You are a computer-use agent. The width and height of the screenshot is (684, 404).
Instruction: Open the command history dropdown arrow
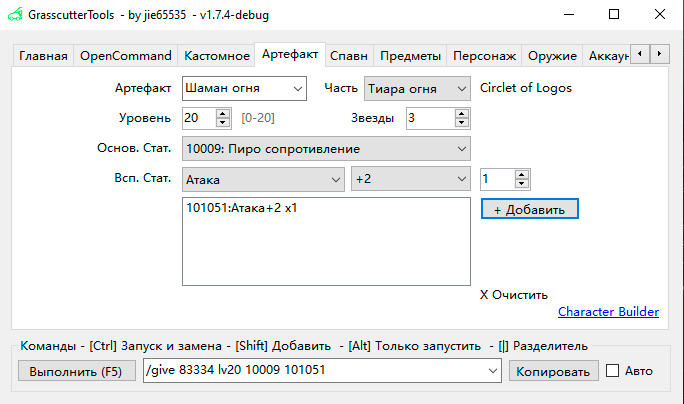[x=492, y=371]
